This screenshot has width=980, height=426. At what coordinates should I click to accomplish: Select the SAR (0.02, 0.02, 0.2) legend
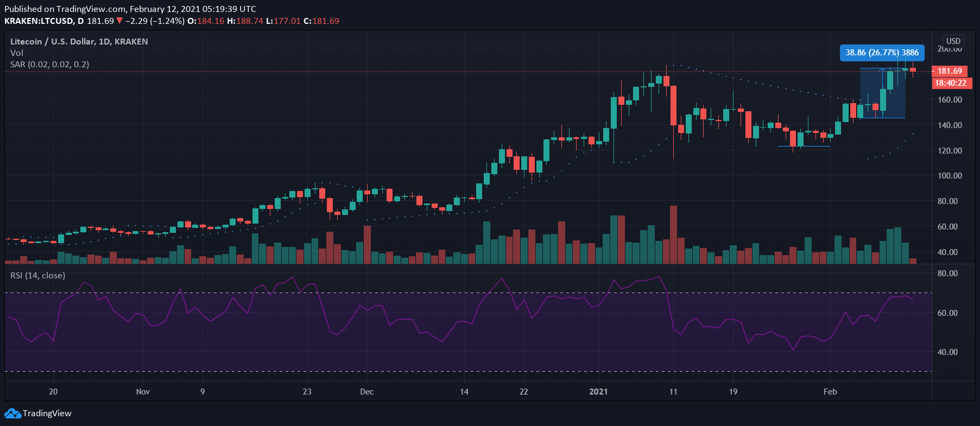tap(50, 65)
